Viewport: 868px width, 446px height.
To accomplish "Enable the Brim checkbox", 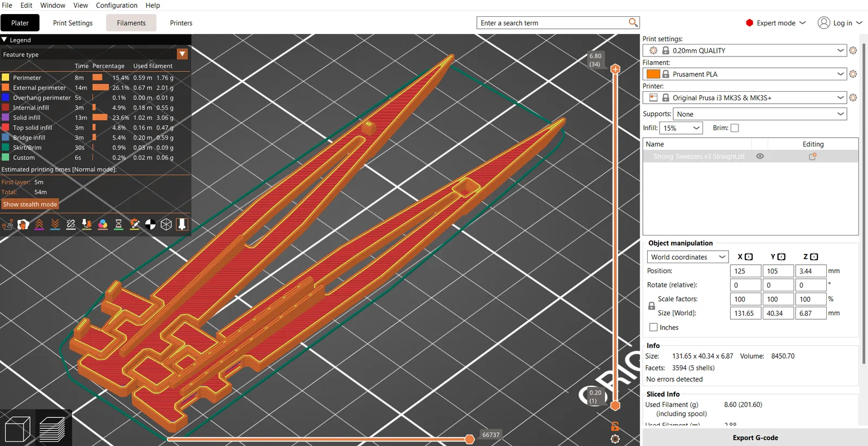I will (x=735, y=128).
